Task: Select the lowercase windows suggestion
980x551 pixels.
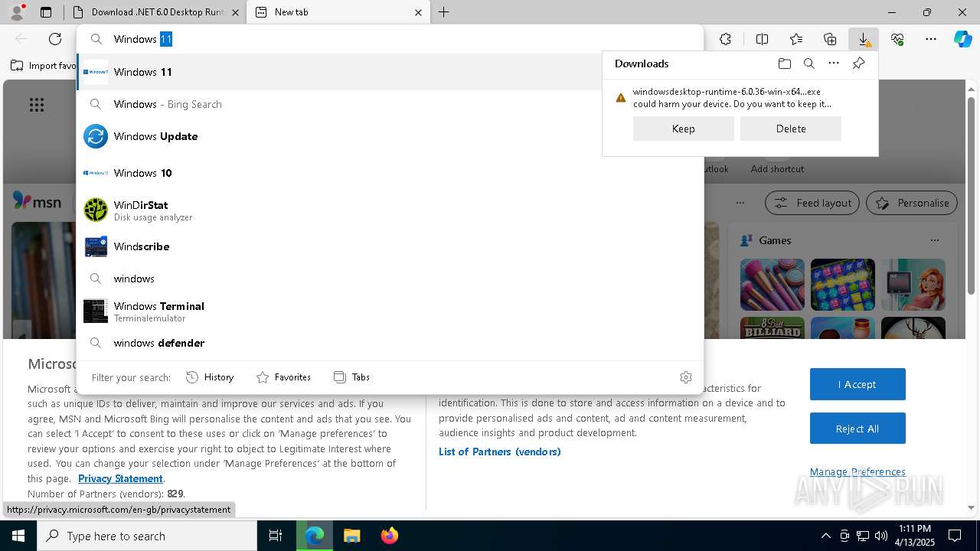Action: click(x=390, y=279)
